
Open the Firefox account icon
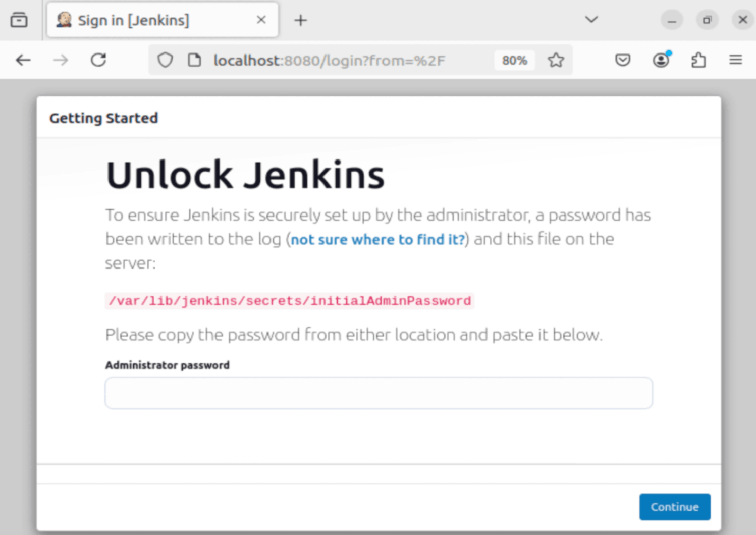tap(661, 60)
